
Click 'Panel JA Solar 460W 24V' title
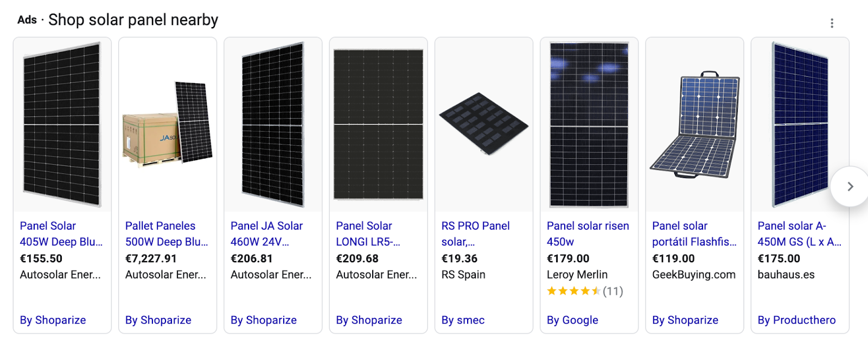(266, 233)
